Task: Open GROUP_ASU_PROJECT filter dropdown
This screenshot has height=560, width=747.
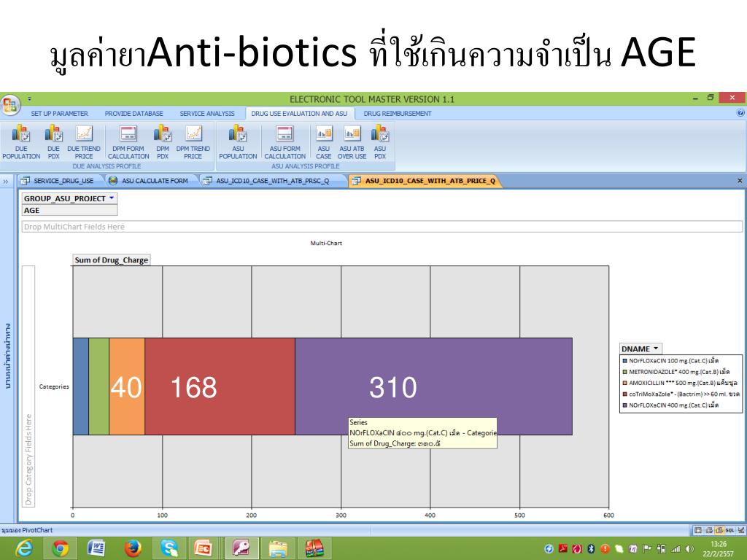Action: click(x=112, y=198)
